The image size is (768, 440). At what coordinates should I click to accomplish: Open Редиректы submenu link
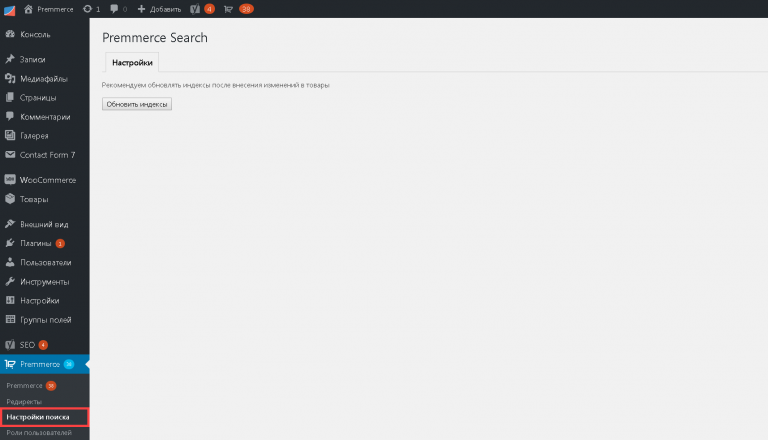tap(24, 401)
